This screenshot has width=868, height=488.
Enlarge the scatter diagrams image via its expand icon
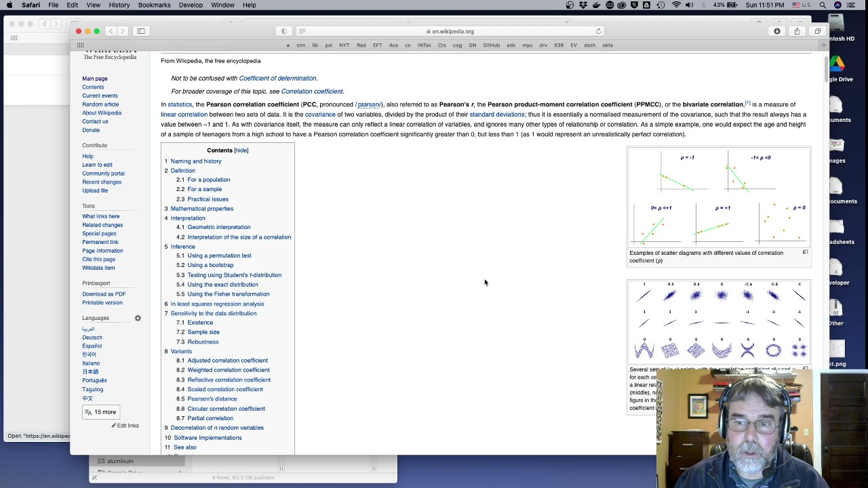coord(805,252)
